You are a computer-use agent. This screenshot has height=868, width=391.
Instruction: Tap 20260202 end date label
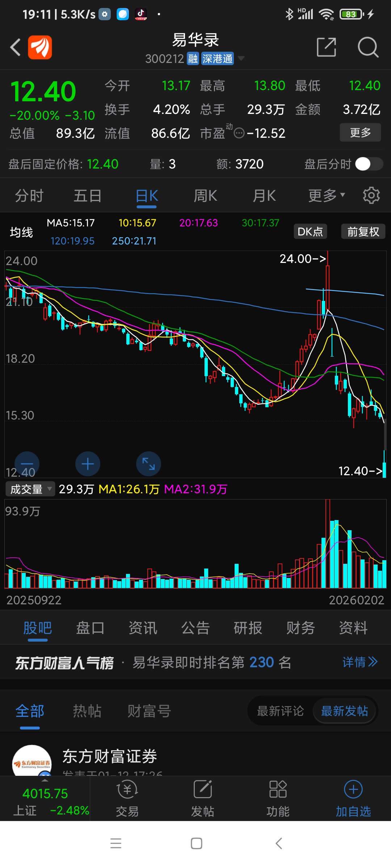coord(356,600)
